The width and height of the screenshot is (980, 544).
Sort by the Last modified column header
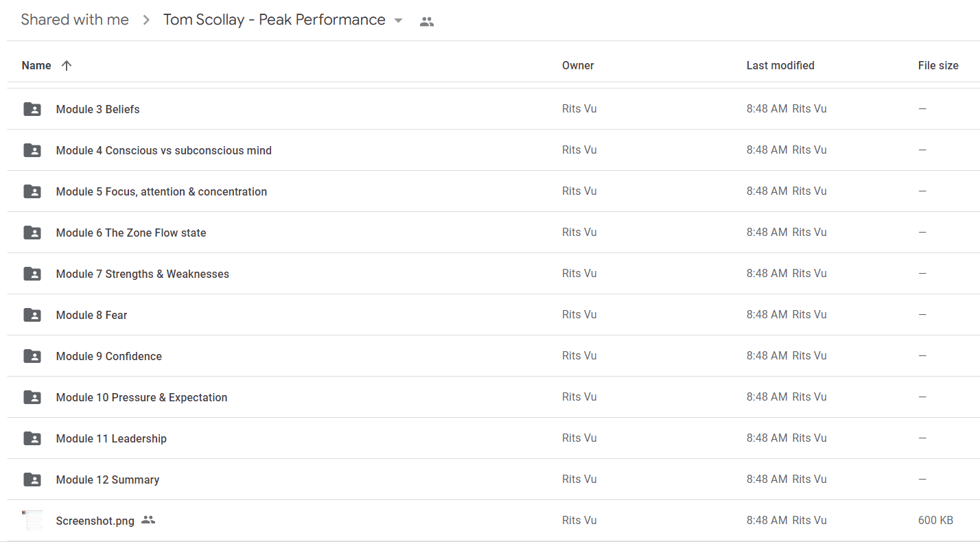pos(780,66)
